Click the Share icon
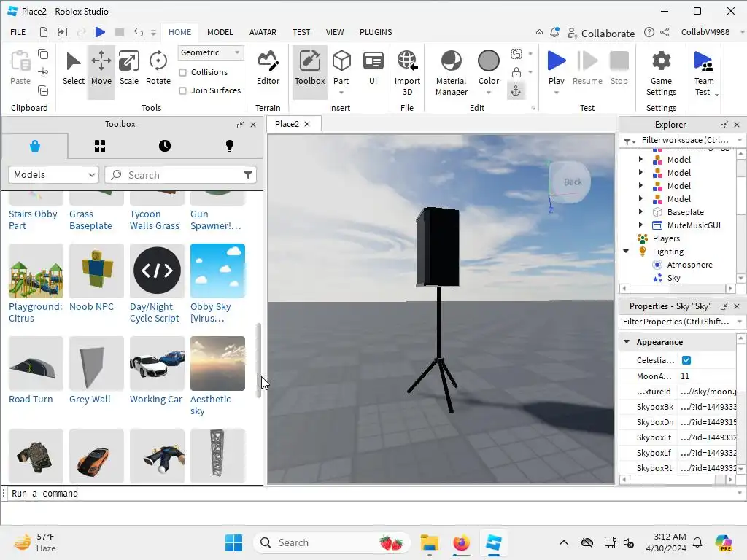 [x=665, y=32]
